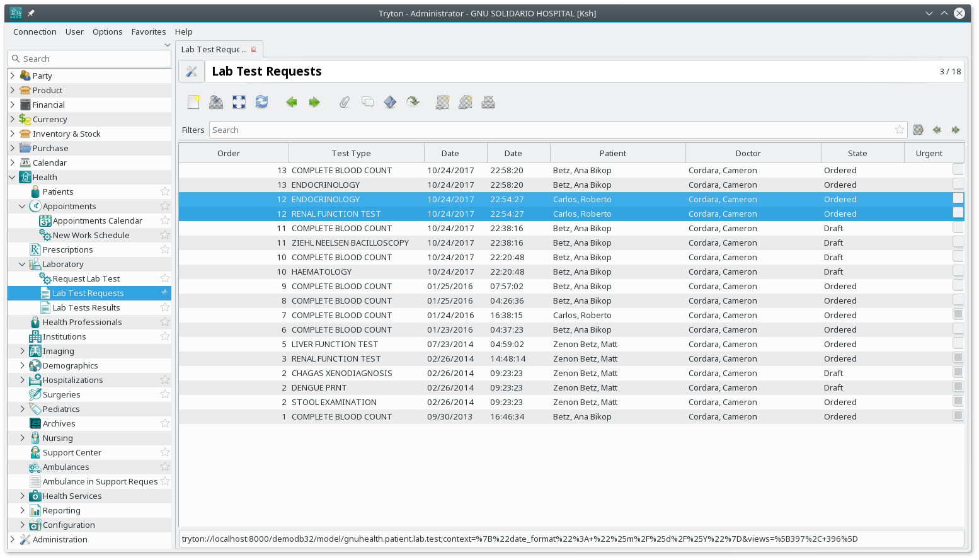This screenshot has width=979, height=560.
Task: Switch view mode using the fullscreen toolbar icon
Action: 239,101
